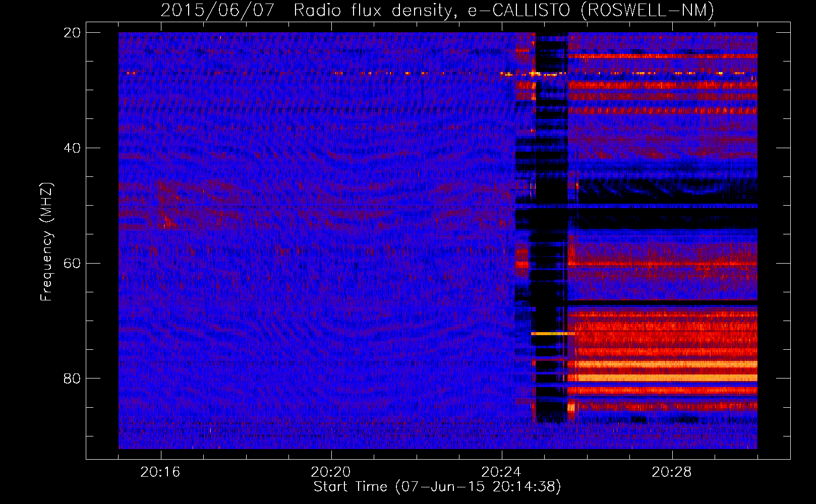Click the frequency axis label '60'
Viewport: 816px width, 504px height.
(x=72, y=264)
